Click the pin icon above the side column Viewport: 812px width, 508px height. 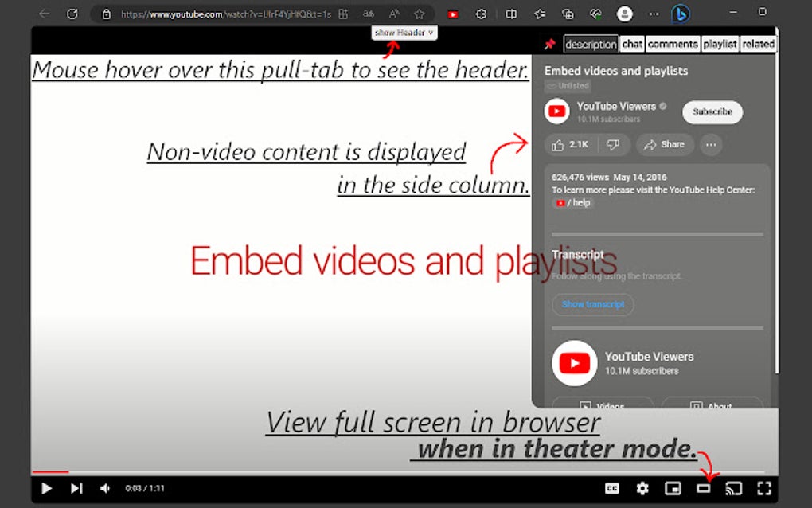548,44
